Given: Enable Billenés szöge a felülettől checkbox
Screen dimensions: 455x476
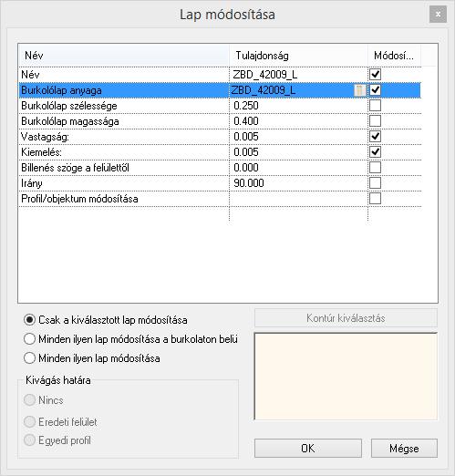Looking at the screenshot, I should (x=375, y=168).
